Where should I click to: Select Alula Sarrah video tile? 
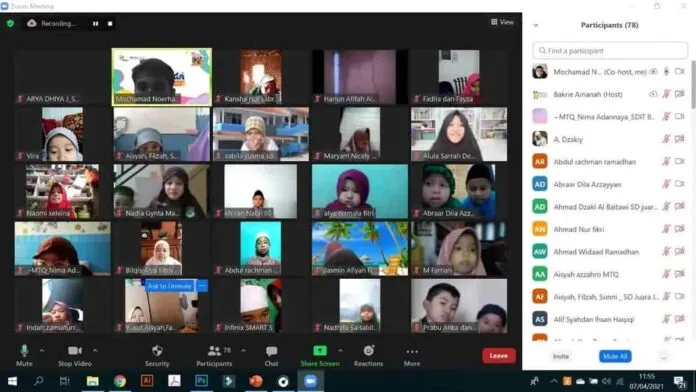pyautogui.click(x=459, y=134)
